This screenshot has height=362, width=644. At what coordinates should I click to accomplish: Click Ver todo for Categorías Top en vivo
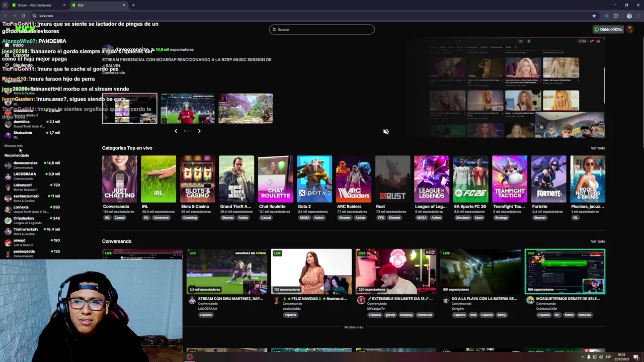click(598, 148)
